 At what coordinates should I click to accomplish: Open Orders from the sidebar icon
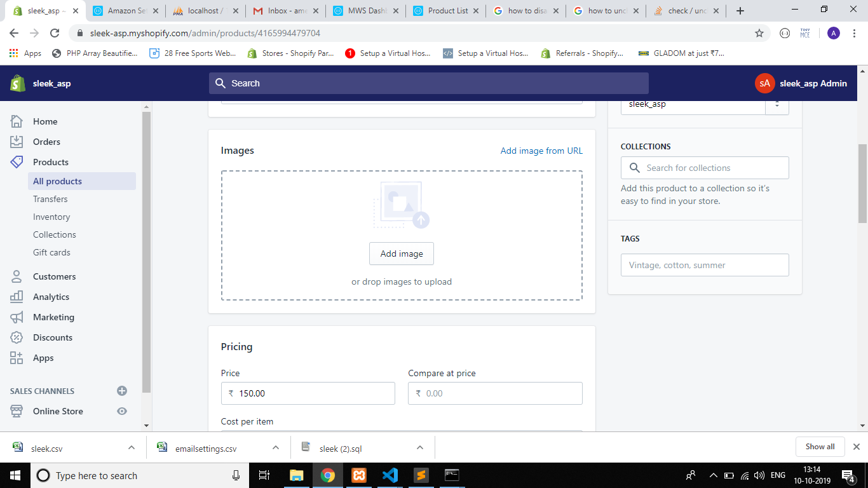pos(17,142)
